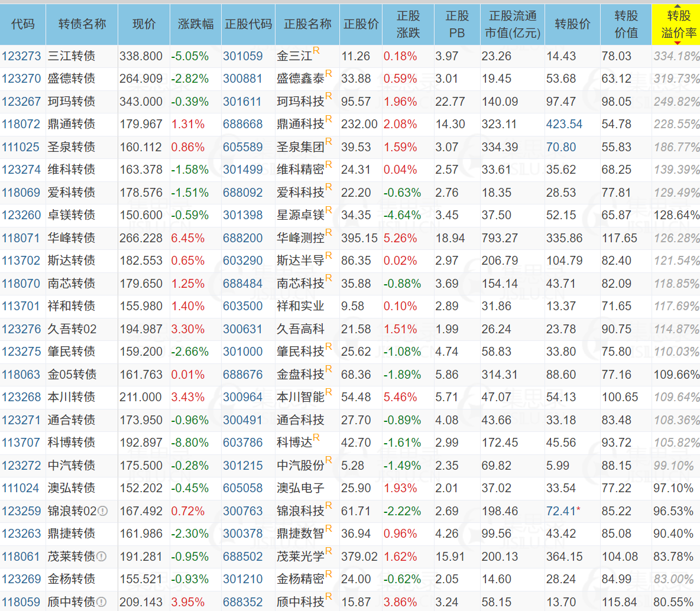Open the 圣泉转债 bond name
Screen dimensions: 700x611
(72, 147)
